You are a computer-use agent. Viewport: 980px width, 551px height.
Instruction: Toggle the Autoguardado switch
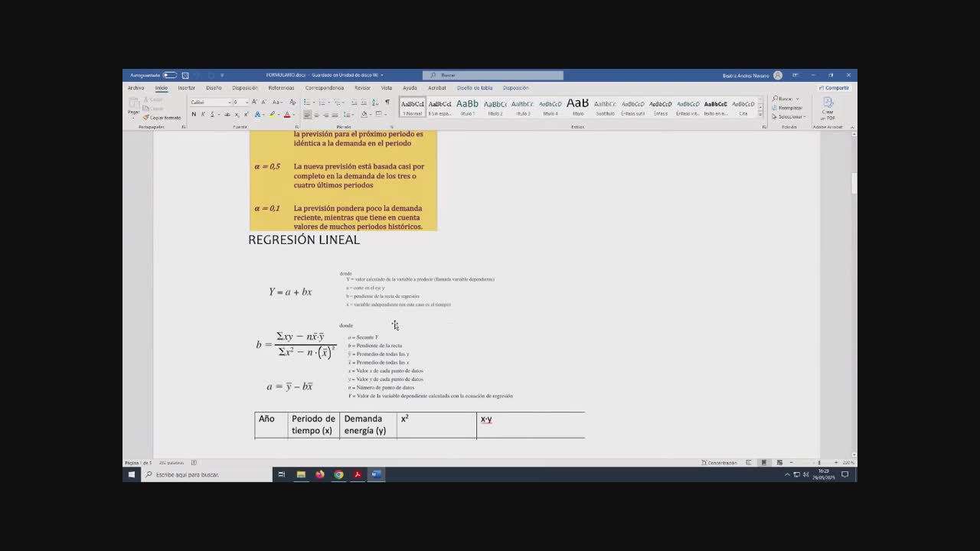[169, 75]
